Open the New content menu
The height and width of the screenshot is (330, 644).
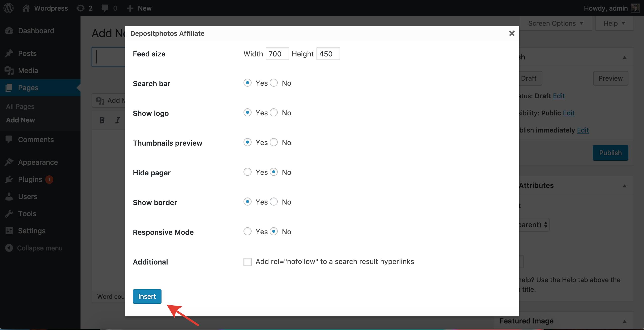(x=139, y=8)
